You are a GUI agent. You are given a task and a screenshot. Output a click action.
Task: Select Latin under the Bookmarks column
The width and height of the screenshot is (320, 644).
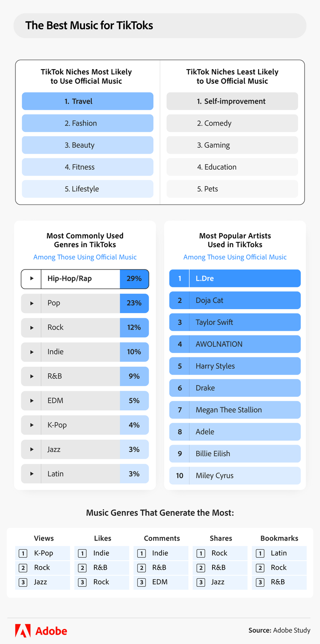(x=279, y=553)
